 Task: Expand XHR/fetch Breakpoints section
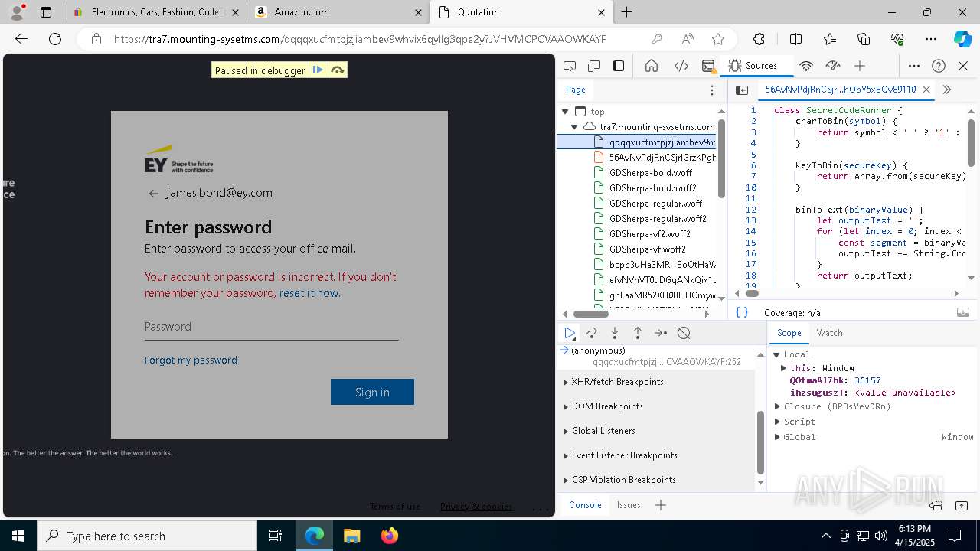[x=566, y=382]
